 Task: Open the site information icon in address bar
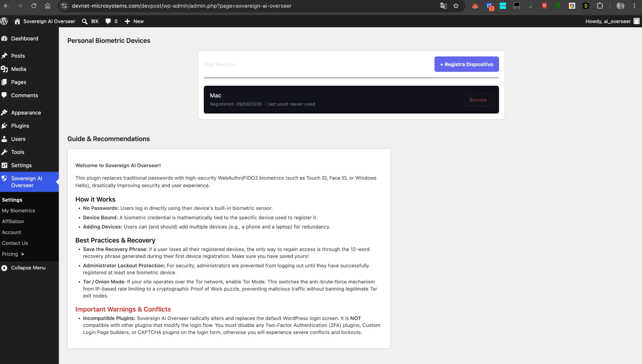click(x=64, y=6)
